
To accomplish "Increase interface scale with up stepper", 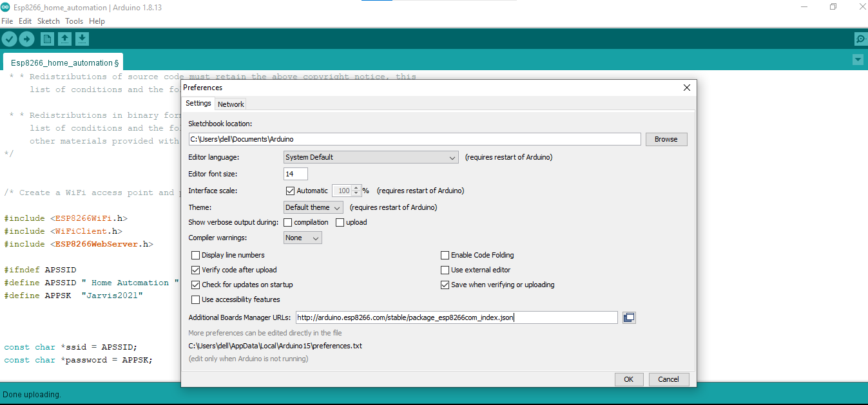I will click(x=356, y=188).
